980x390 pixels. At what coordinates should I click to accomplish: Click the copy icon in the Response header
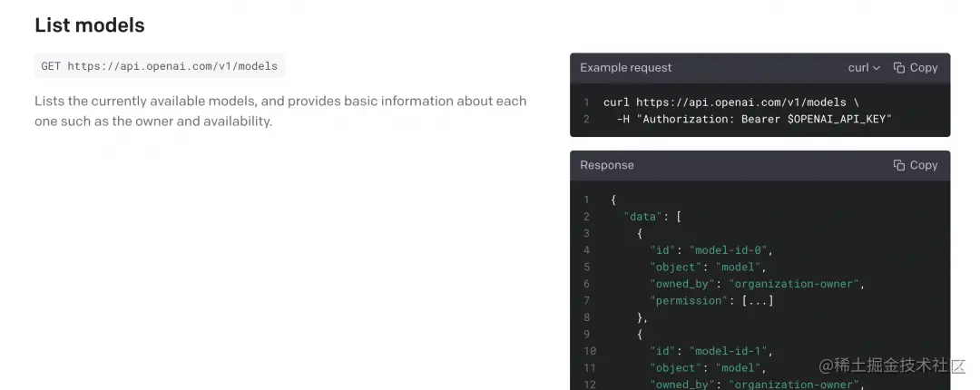tap(898, 165)
